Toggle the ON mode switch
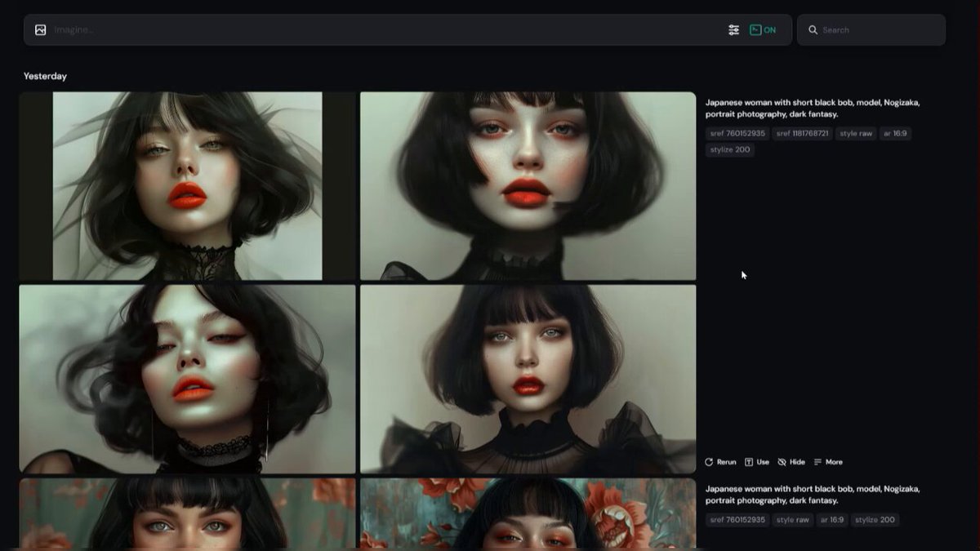 click(763, 30)
